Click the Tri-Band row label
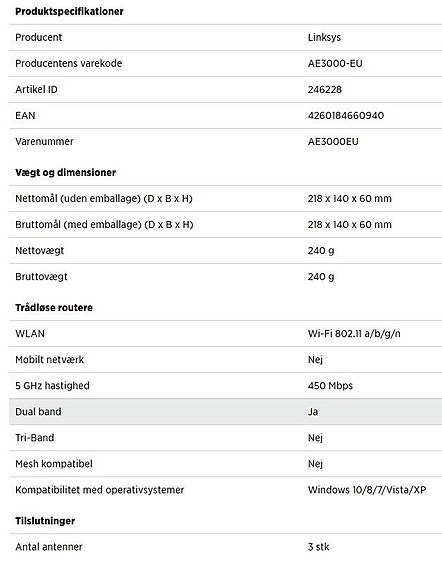The image size is (442, 575). [x=34, y=437]
